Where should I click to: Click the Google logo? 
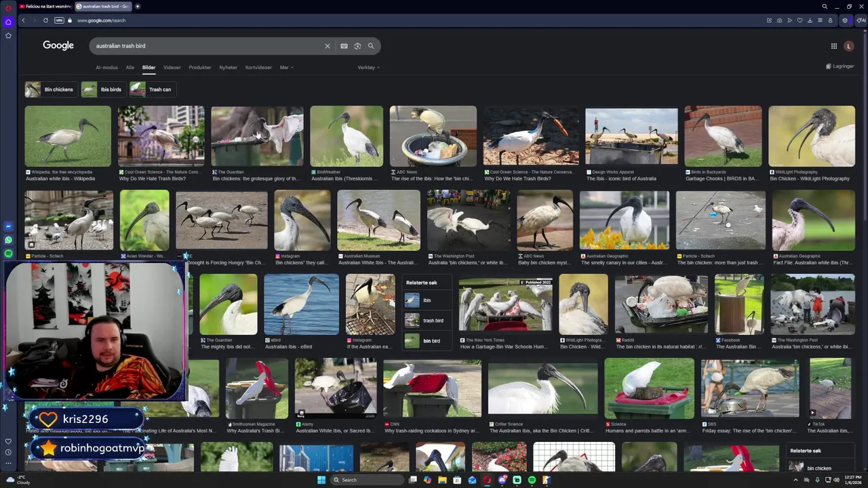pos(58,45)
